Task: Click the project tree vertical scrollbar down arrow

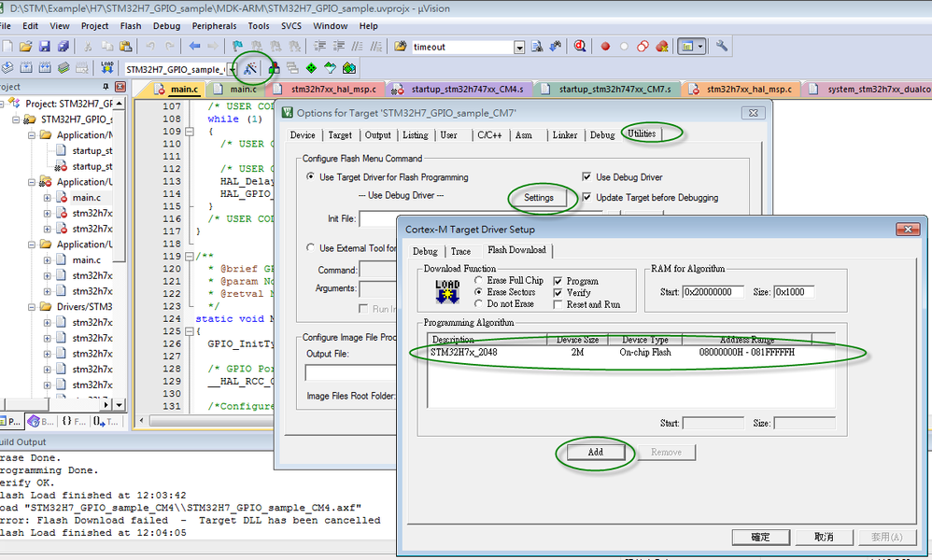Action: click(119, 405)
